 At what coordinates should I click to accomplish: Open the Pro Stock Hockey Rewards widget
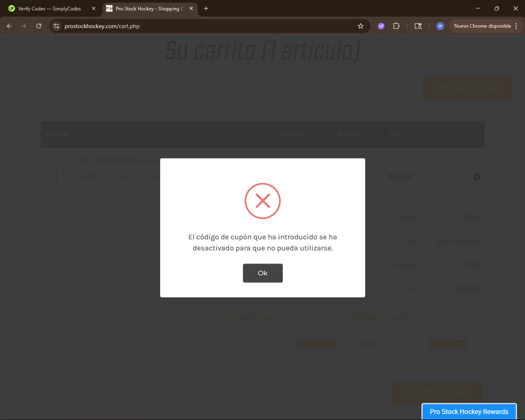click(469, 412)
